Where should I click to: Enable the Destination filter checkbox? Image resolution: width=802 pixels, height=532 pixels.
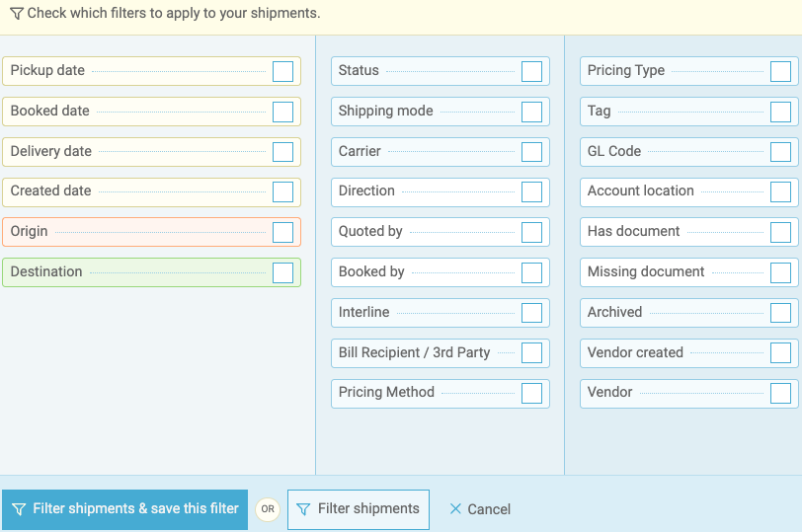[282, 272]
